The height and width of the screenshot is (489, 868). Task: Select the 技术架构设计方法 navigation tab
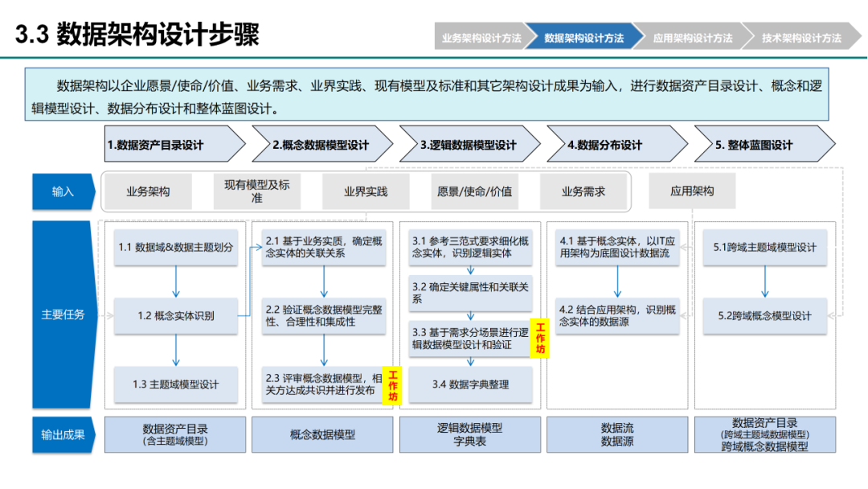(801, 37)
